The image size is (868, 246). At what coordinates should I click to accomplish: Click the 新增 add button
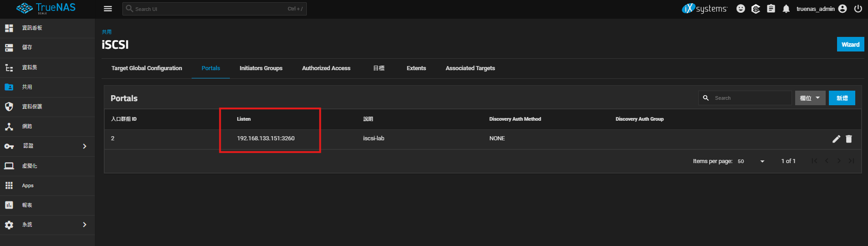pos(842,98)
